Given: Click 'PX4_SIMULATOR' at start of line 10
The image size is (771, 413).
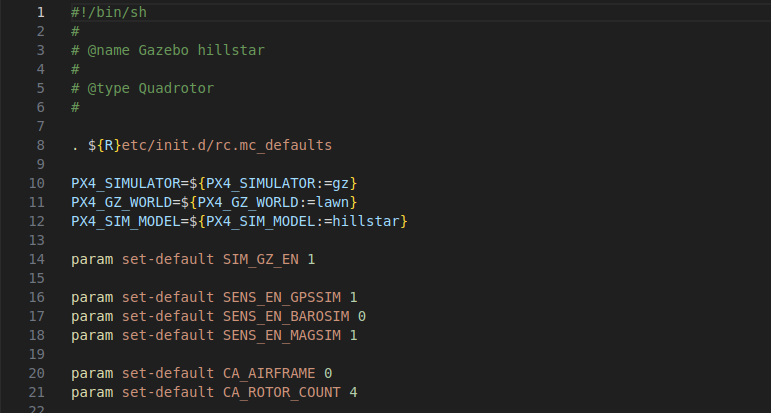Looking at the screenshot, I should 126,183.
